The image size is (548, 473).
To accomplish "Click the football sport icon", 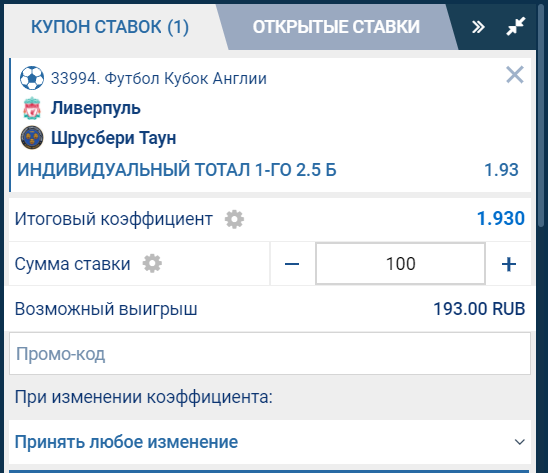I will point(32,78).
